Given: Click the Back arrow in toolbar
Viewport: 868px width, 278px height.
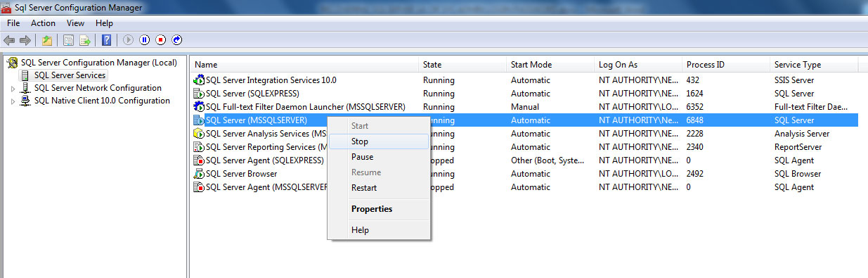Looking at the screenshot, I should (9, 40).
